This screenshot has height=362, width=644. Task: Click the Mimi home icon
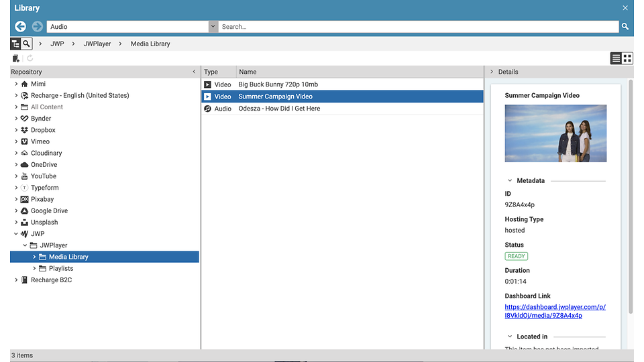pos(25,84)
